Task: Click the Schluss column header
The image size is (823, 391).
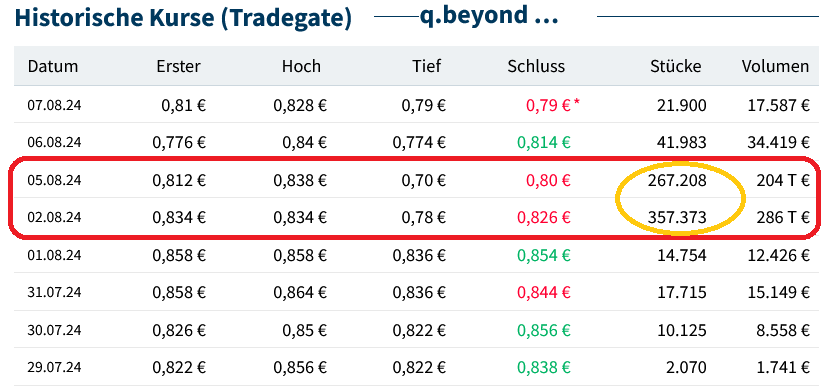Action: (536, 66)
